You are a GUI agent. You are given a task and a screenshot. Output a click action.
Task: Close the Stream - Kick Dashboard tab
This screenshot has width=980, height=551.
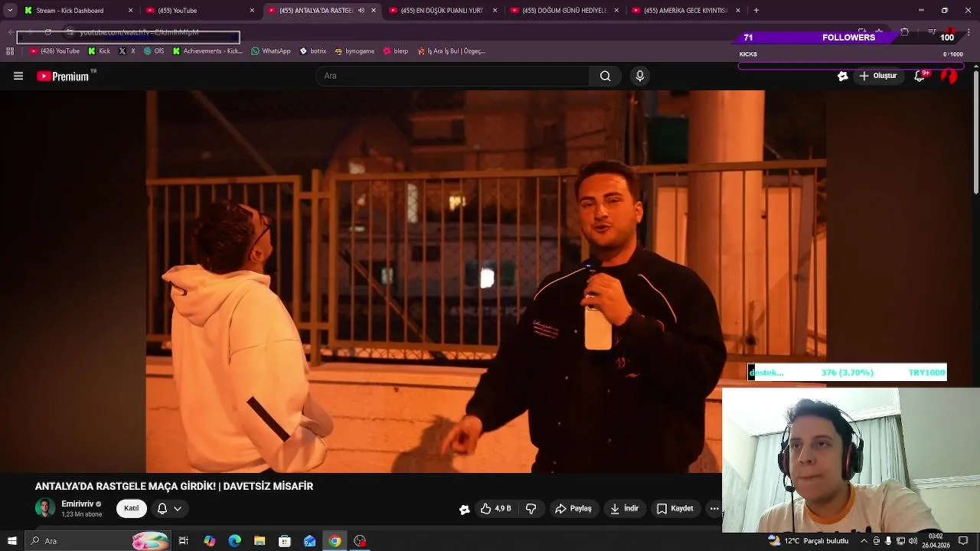(x=130, y=11)
